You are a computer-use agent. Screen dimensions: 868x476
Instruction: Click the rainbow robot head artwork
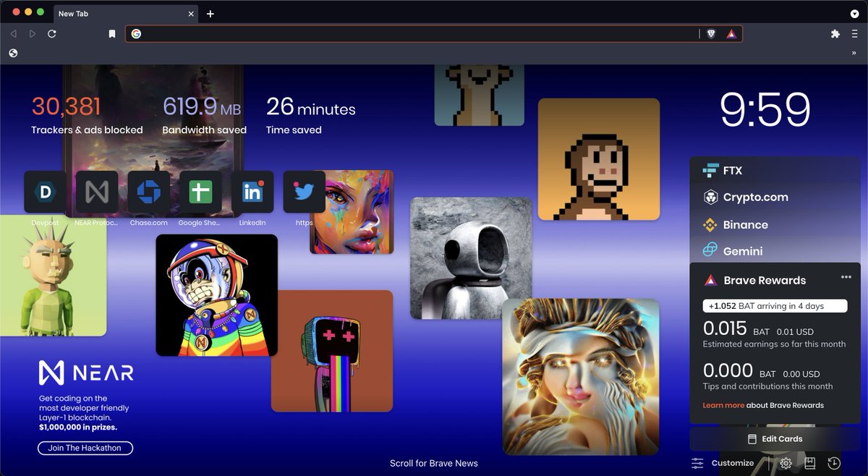point(332,351)
